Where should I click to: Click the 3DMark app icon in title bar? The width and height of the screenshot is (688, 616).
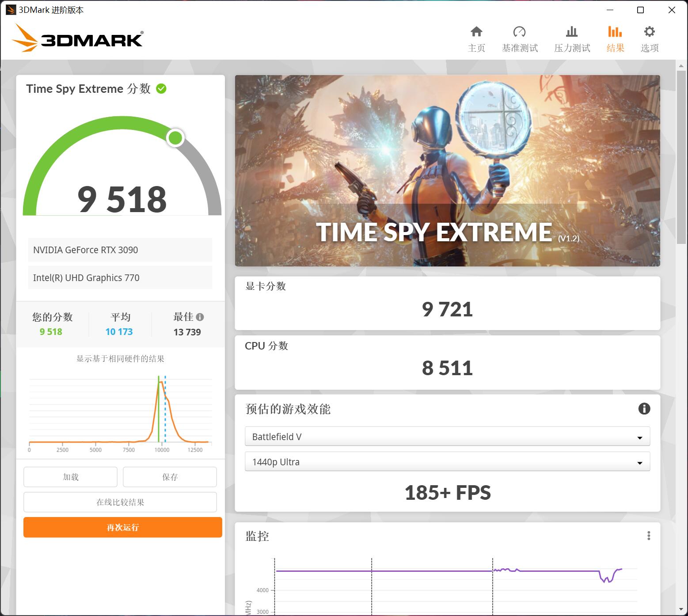coord(11,10)
